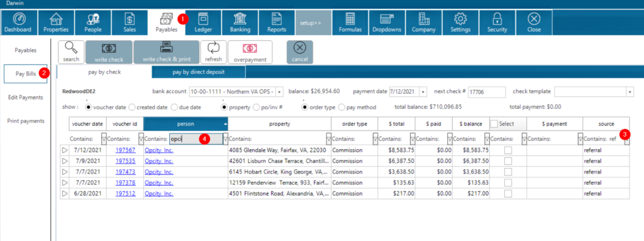Select the created date radio option
644x241 pixels.
coord(132,108)
